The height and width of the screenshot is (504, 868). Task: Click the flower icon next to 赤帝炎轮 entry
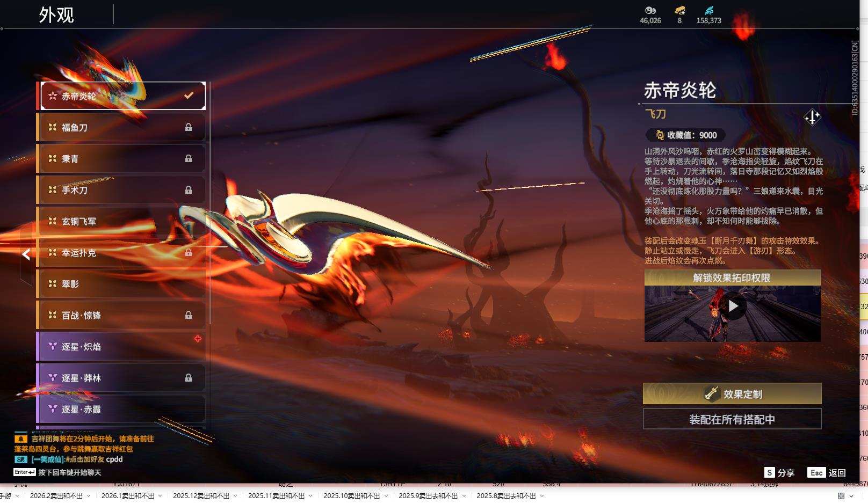tap(52, 95)
